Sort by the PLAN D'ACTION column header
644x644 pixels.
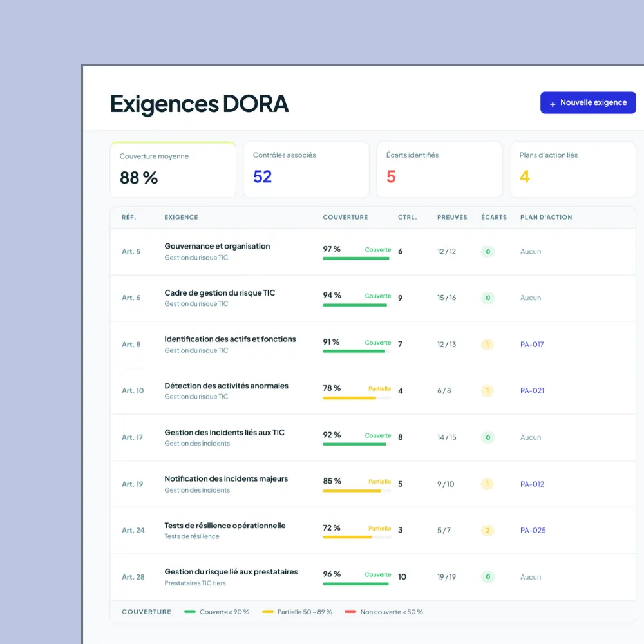pos(546,217)
